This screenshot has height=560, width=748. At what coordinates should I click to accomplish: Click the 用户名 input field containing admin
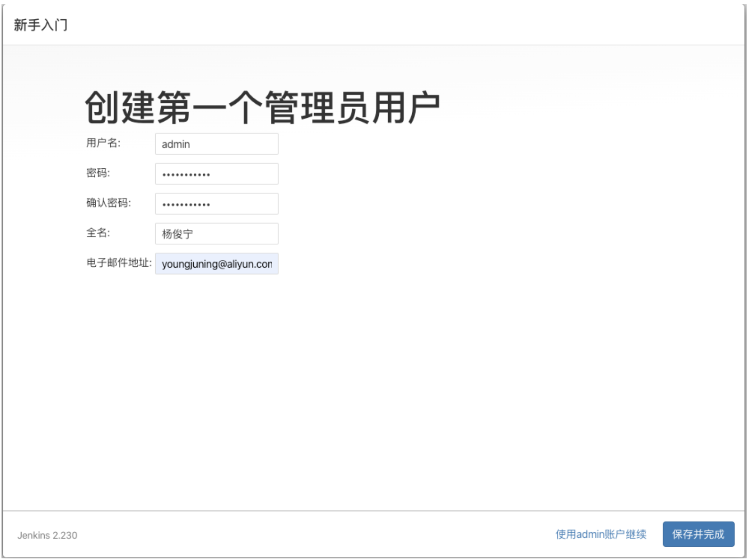coord(216,144)
